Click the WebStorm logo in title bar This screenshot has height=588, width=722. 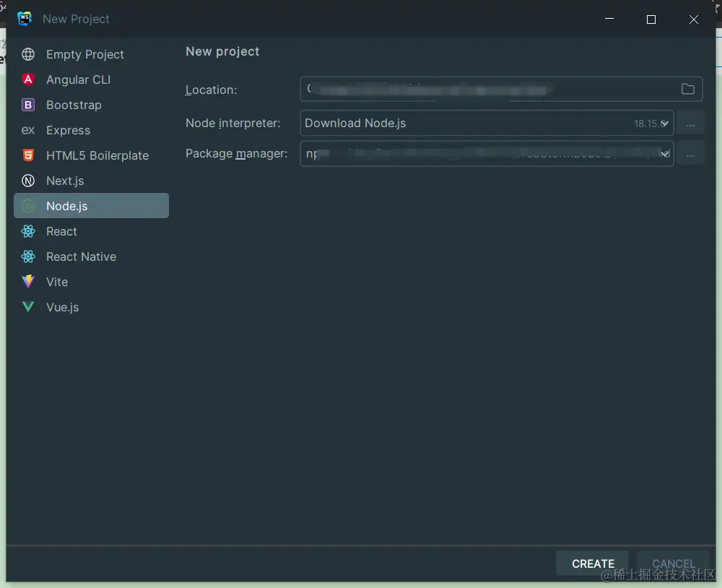25,19
